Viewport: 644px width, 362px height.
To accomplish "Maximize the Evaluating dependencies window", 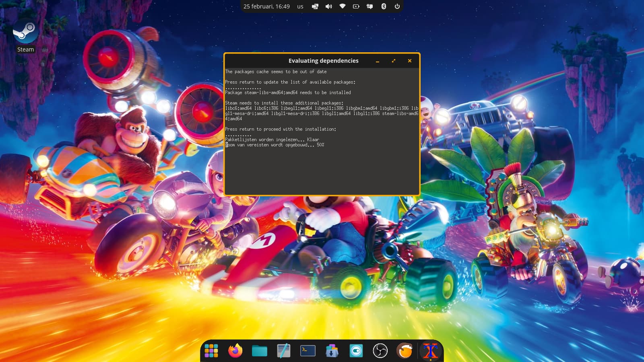I will pyautogui.click(x=394, y=61).
